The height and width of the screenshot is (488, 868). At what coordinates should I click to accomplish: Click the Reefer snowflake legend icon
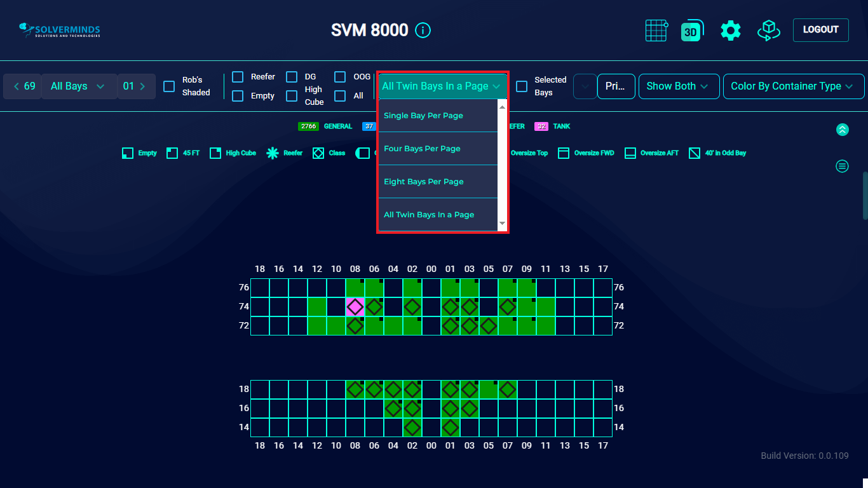[273, 153]
